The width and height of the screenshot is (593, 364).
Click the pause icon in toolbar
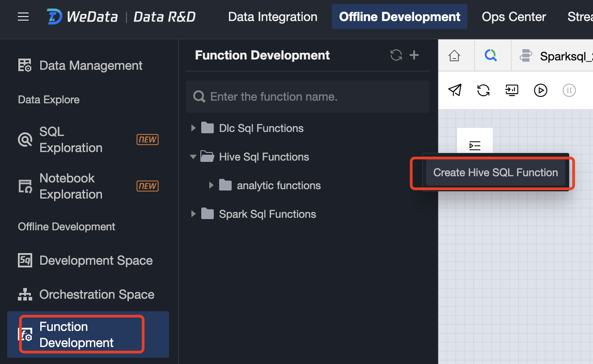click(x=569, y=90)
